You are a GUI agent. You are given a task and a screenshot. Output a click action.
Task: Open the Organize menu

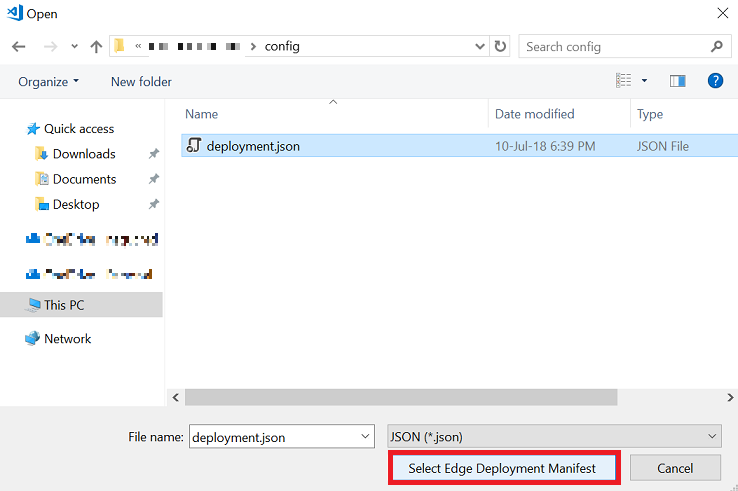(48, 82)
